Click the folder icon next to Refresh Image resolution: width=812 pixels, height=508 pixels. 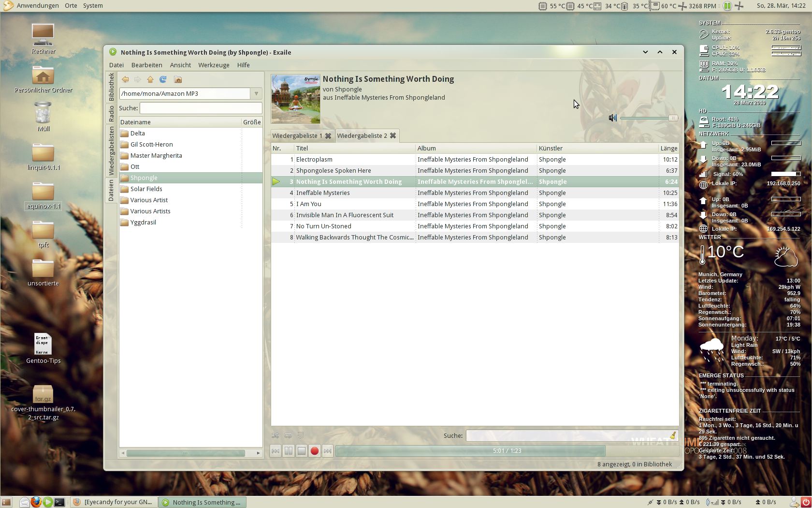click(178, 79)
